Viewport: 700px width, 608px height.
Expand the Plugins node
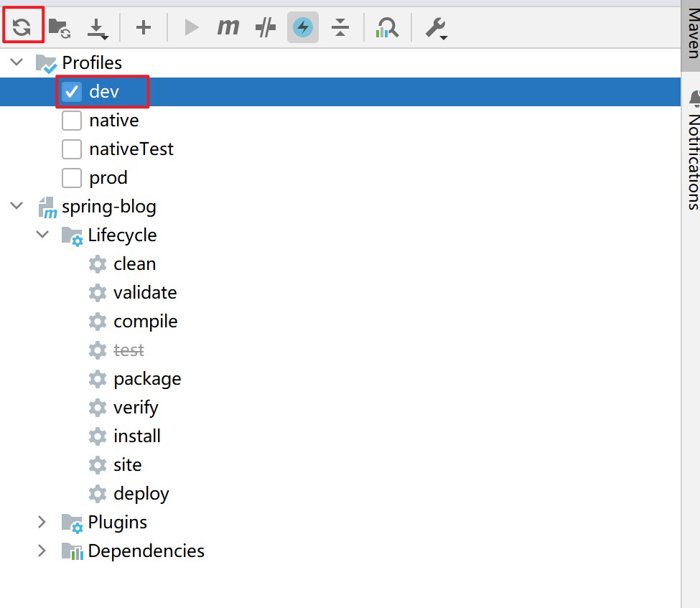click(42, 522)
